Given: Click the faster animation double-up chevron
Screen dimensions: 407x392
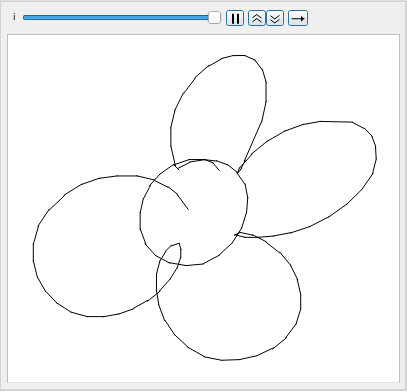Looking at the screenshot, I should point(257,18).
